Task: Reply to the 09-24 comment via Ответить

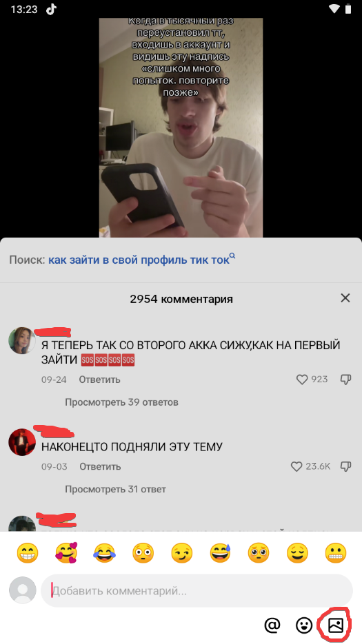Action: tap(99, 380)
